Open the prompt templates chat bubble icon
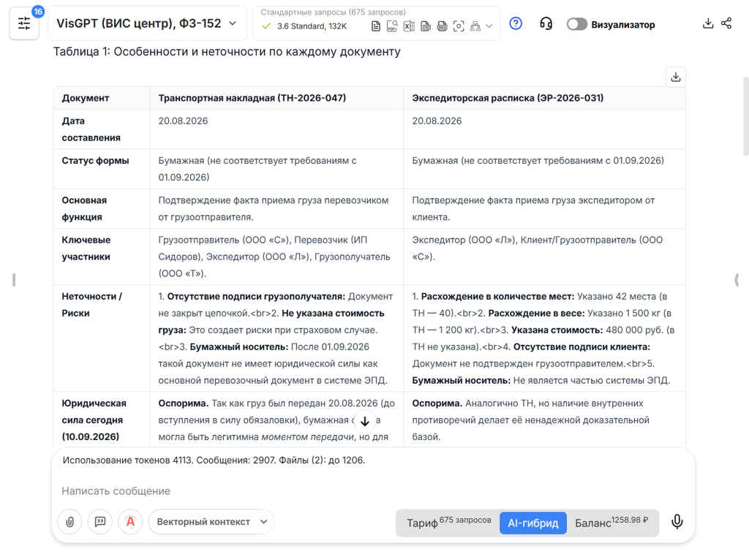 click(x=99, y=521)
